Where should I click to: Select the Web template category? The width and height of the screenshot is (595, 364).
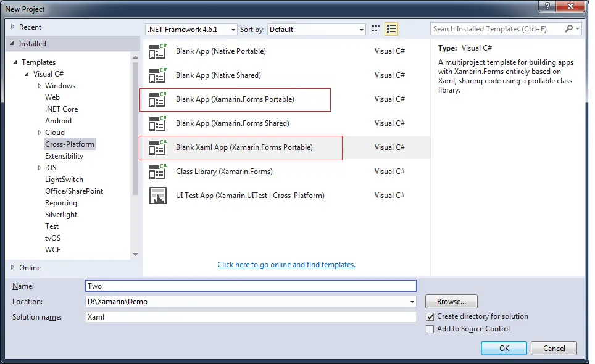52,97
